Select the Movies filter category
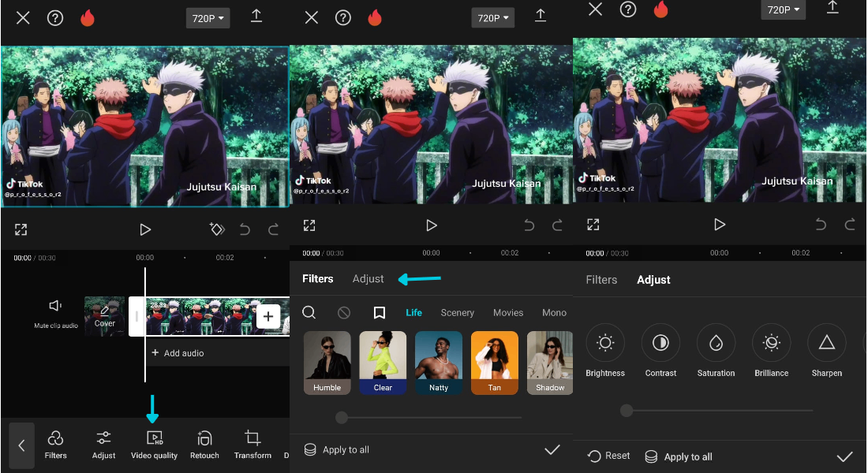868x473 pixels. point(508,312)
